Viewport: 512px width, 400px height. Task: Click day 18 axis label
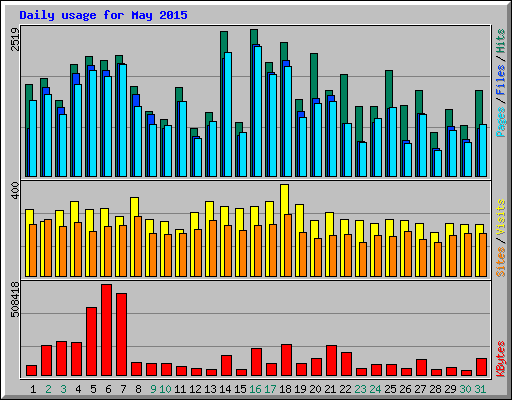tap(285, 389)
